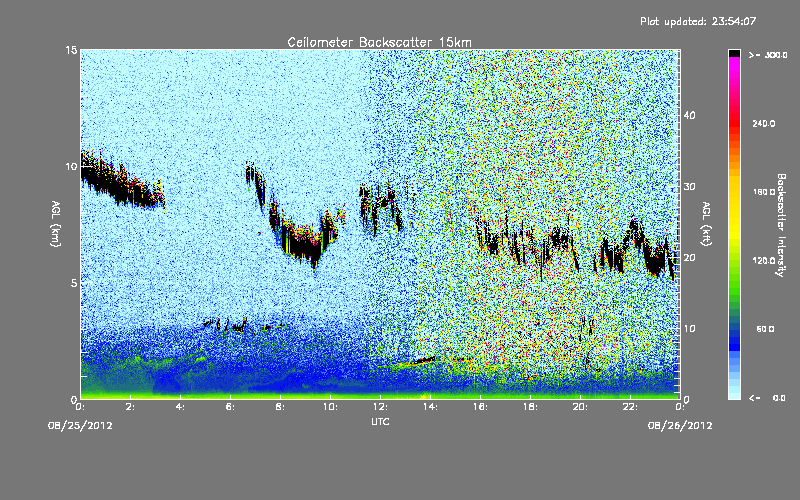Click the "4:" hour tick label

(x=181, y=407)
